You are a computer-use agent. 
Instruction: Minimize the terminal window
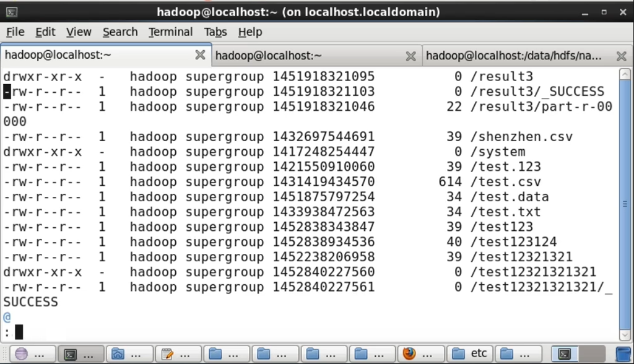585,12
